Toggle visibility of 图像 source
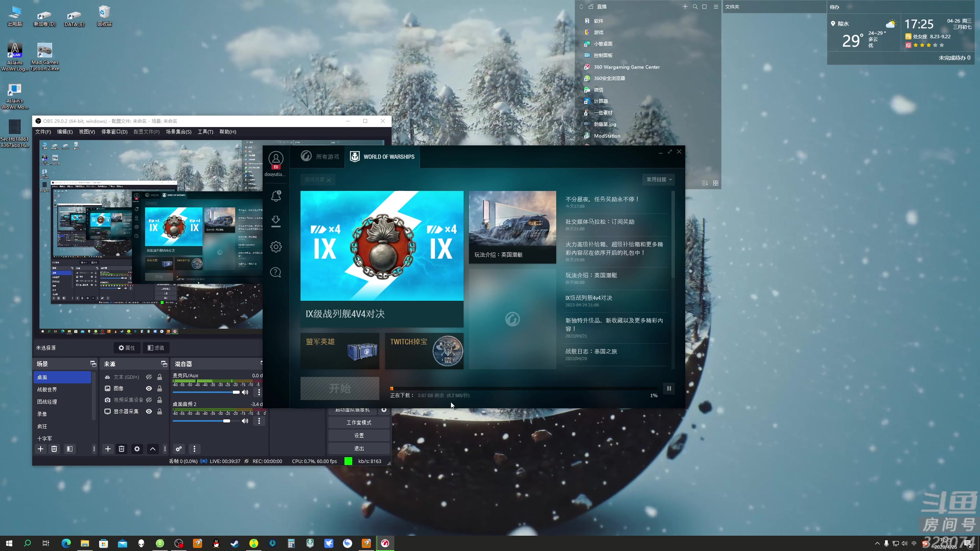This screenshot has height=551, width=980. [x=149, y=388]
